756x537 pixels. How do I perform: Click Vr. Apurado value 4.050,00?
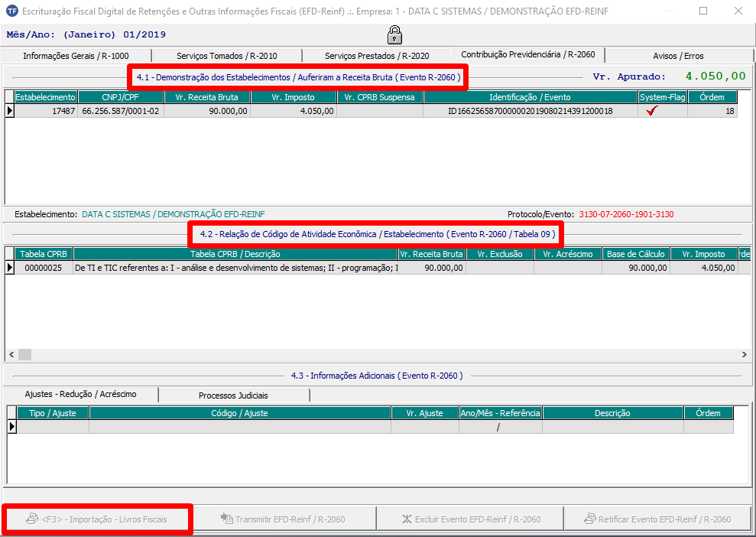715,76
